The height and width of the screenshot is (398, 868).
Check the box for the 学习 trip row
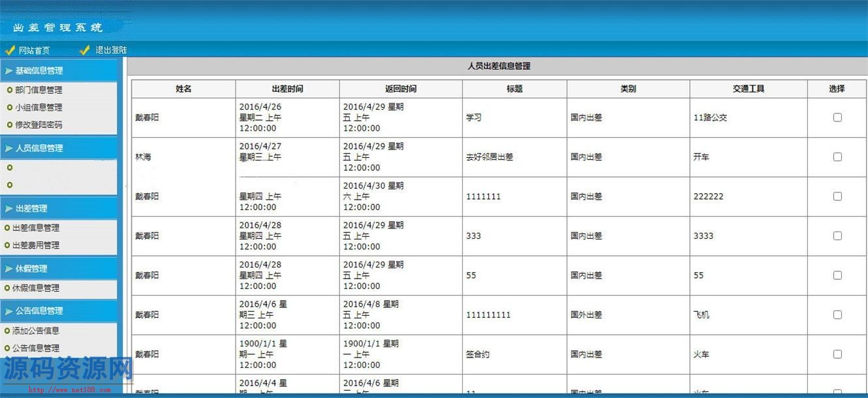[x=837, y=117]
